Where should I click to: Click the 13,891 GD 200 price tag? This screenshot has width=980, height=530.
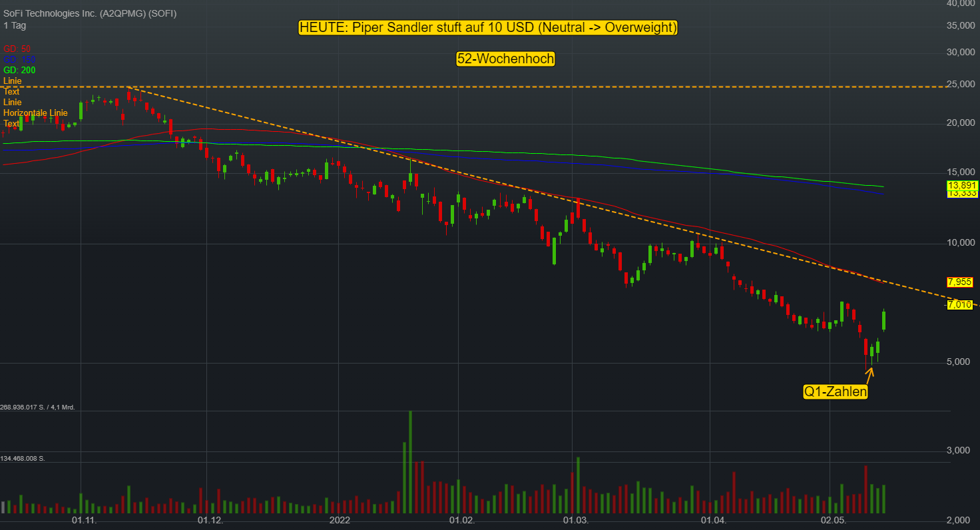[962, 184]
